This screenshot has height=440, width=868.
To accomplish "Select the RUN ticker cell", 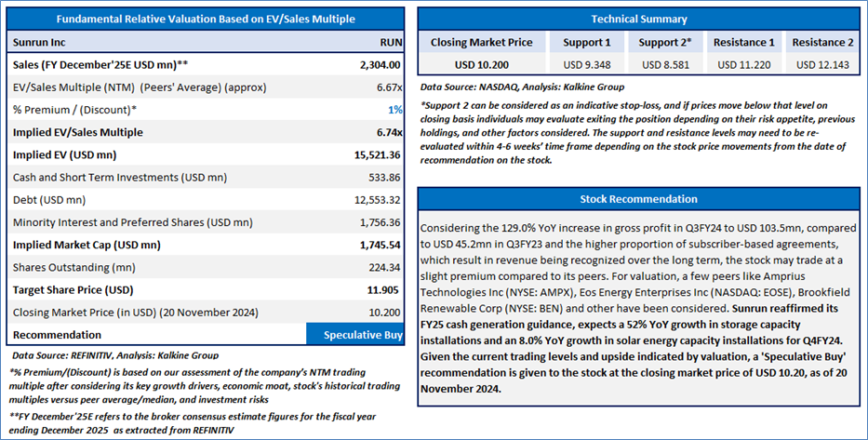I will pos(391,42).
